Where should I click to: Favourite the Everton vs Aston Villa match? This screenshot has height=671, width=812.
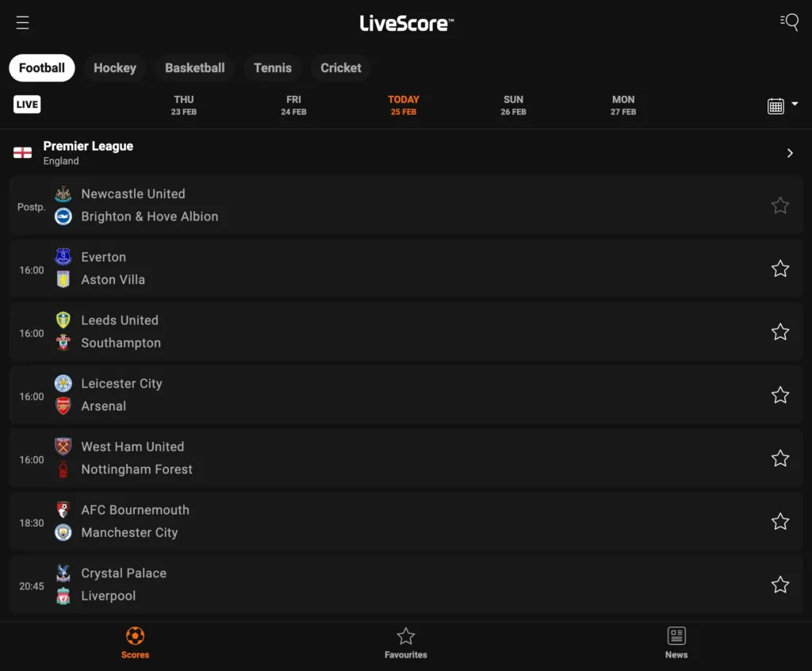tap(780, 269)
